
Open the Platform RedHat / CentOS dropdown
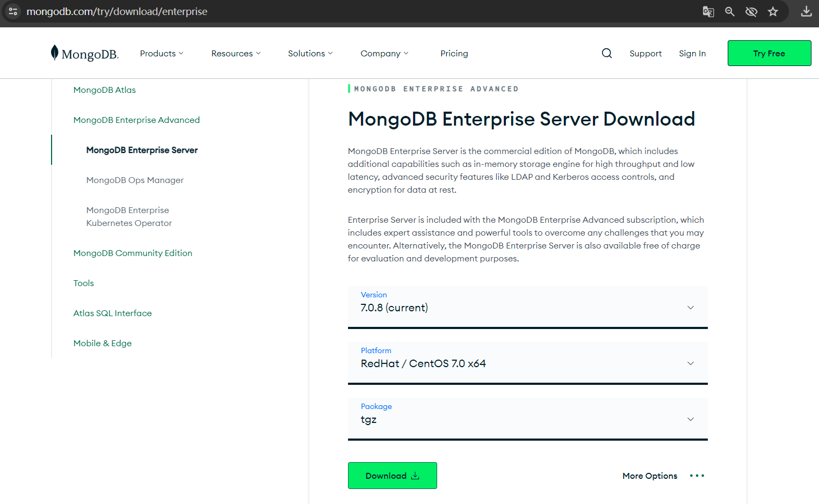point(528,363)
